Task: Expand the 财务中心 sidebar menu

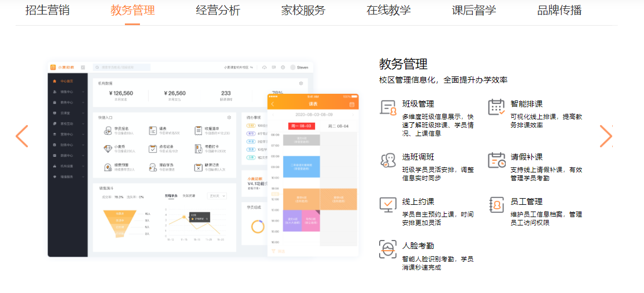Action: coord(68,145)
